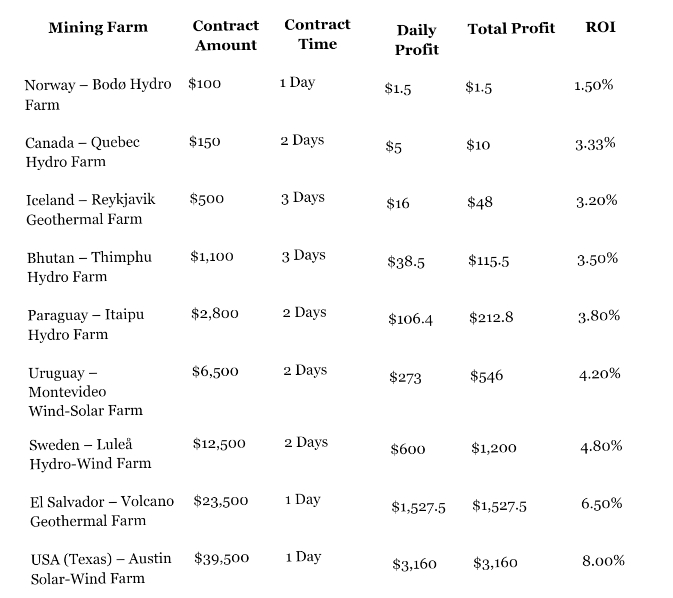Select the USA (Texas) Austin Solar-Wind Farm entry
The image size is (673, 598).
point(100,568)
